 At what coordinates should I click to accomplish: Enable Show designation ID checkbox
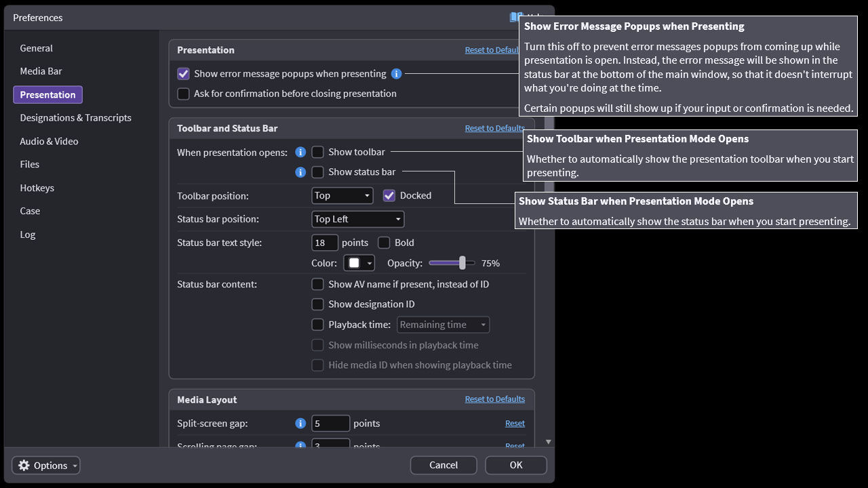tap(317, 304)
